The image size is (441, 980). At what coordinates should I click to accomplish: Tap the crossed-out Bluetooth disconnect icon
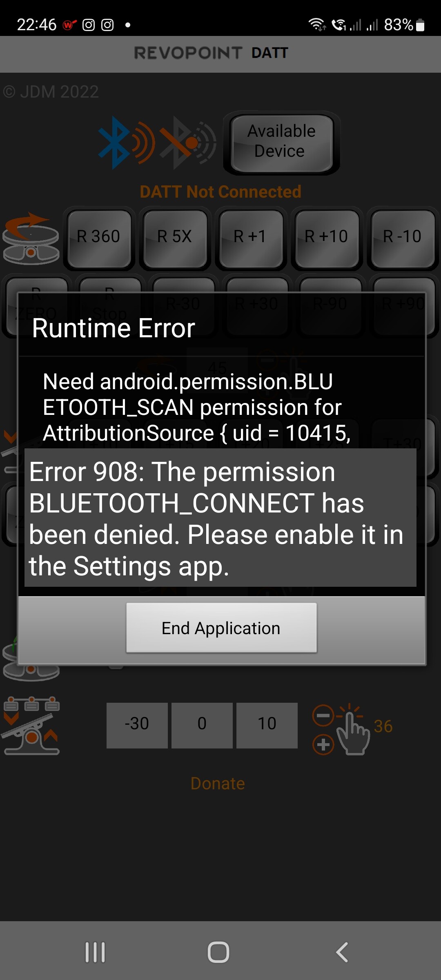pyautogui.click(x=188, y=143)
